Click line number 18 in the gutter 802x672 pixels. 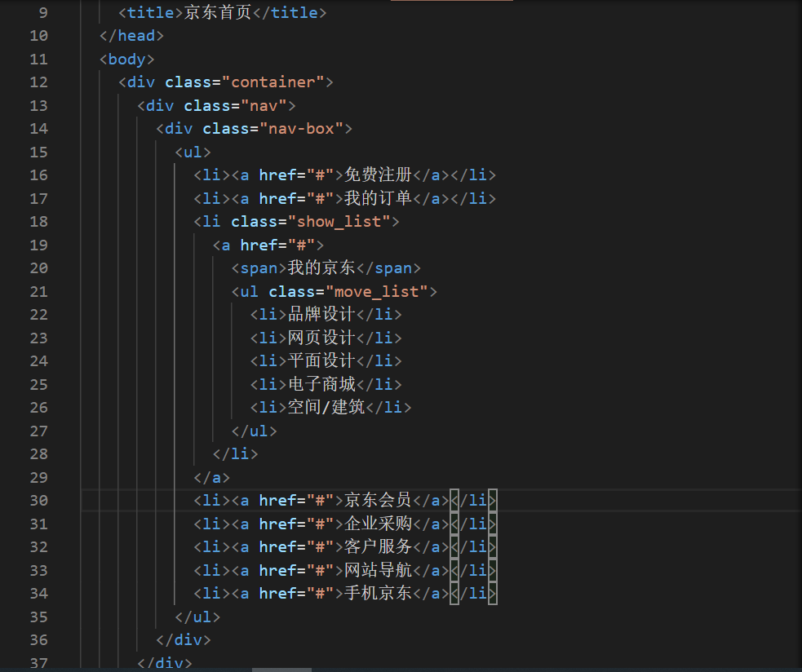click(39, 222)
